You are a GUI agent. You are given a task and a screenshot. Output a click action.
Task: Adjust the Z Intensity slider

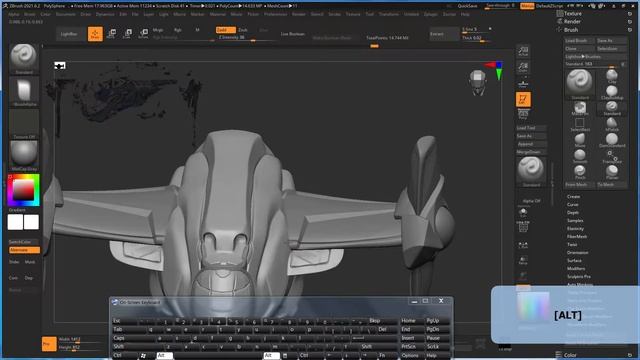[246, 38]
